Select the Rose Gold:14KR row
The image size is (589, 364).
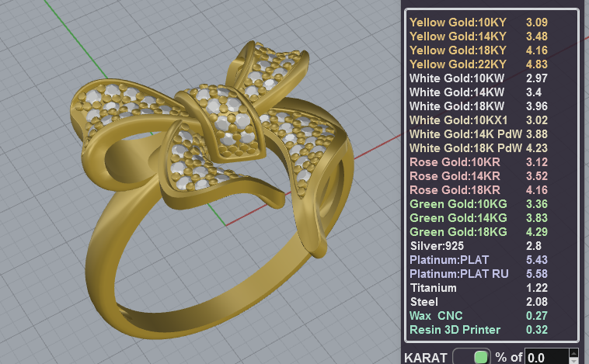[x=479, y=176]
